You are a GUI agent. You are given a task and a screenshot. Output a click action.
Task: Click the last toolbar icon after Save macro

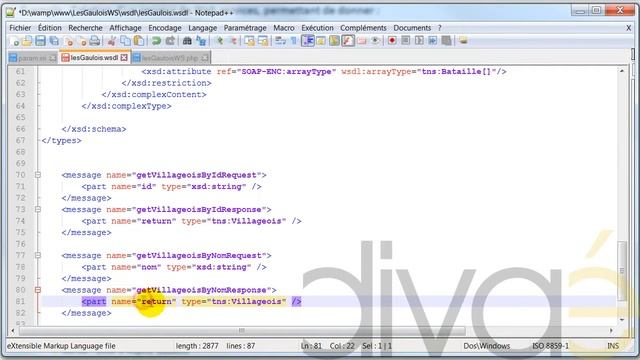[463, 40]
